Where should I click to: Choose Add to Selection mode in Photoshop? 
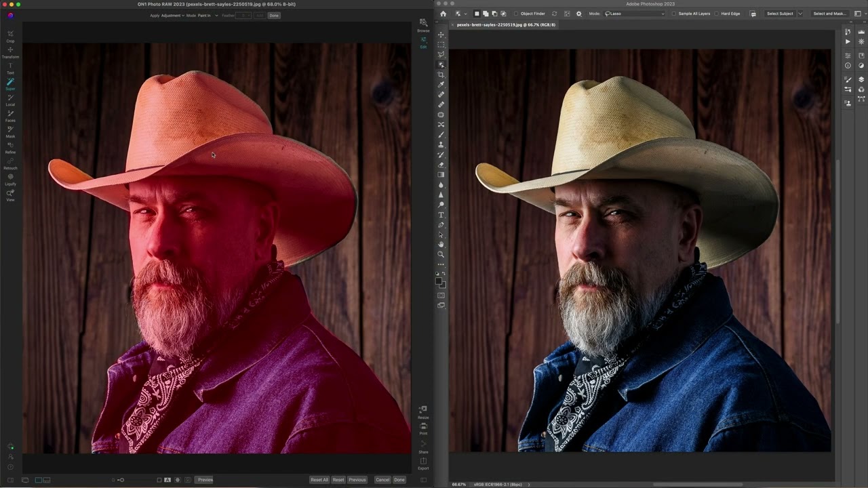click(486, 14)
